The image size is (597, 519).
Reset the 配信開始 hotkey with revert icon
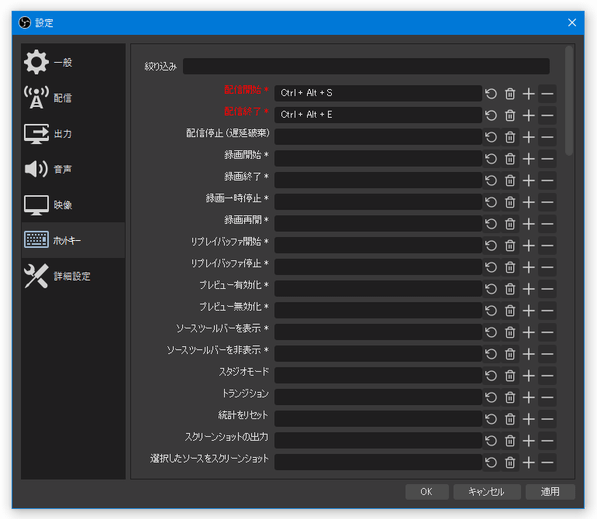click(491, 93)
